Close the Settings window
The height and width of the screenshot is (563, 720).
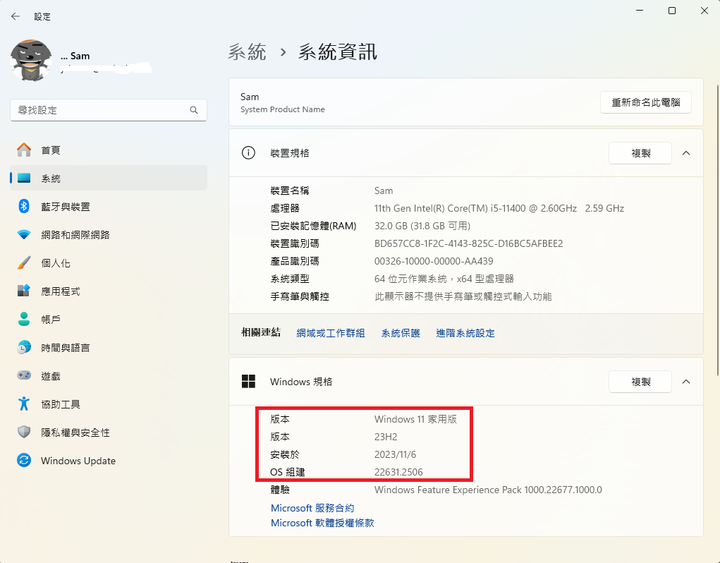click(x=704, y=11)
